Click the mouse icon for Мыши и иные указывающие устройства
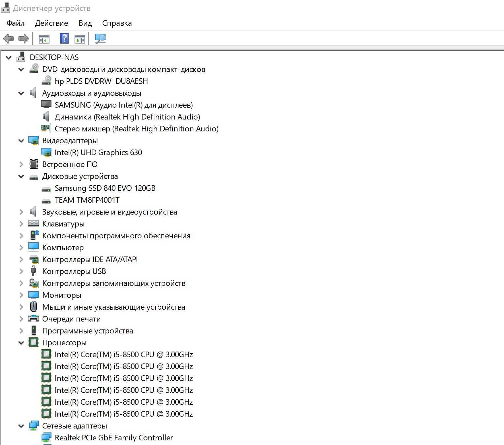504x445 pixels. pyautogui.click(x=33, y=307)
